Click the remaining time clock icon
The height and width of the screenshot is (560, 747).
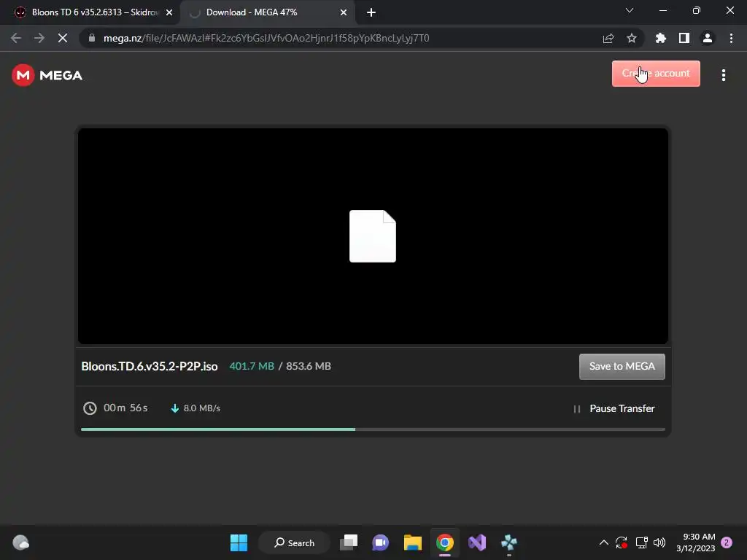90,408
